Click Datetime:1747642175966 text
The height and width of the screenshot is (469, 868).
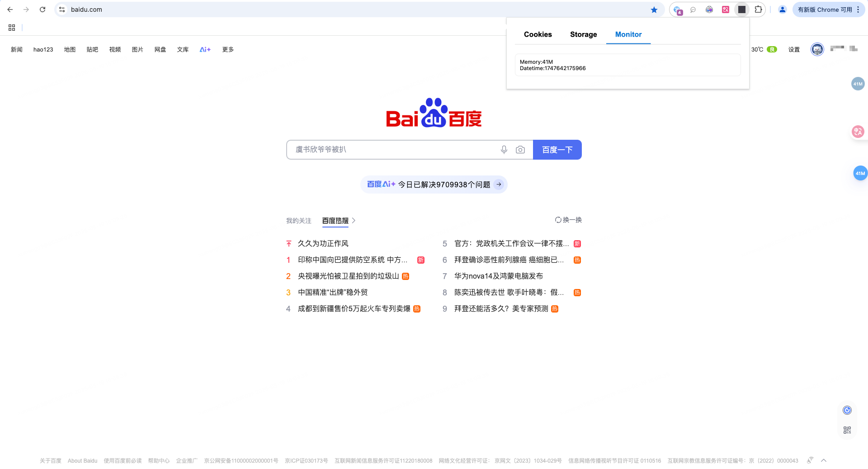552,68
